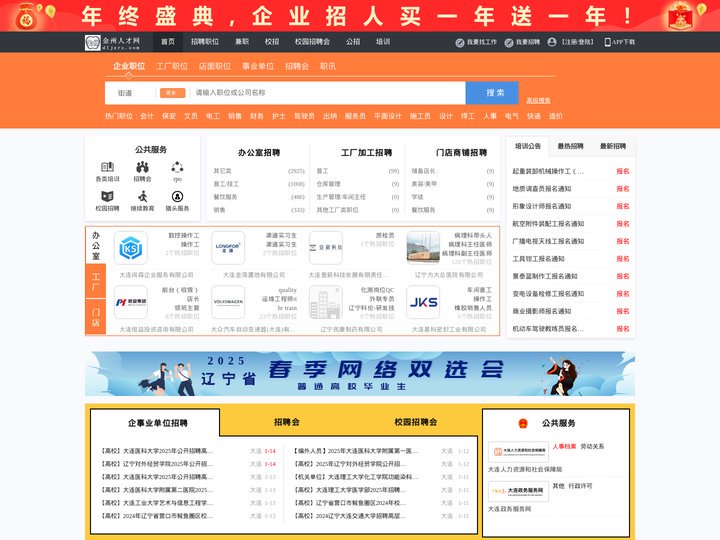Switch to the 最新招聘 tab
720x540 pixels.
(x=613, y=146)
